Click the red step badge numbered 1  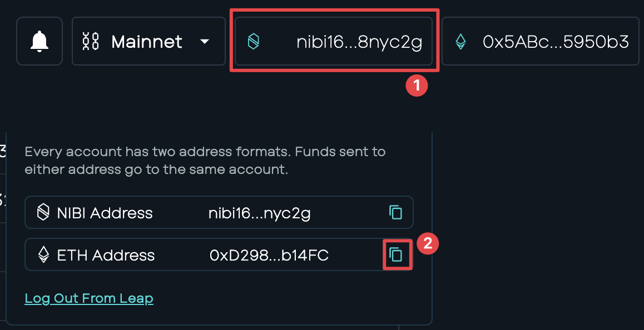tap(417, 86)
